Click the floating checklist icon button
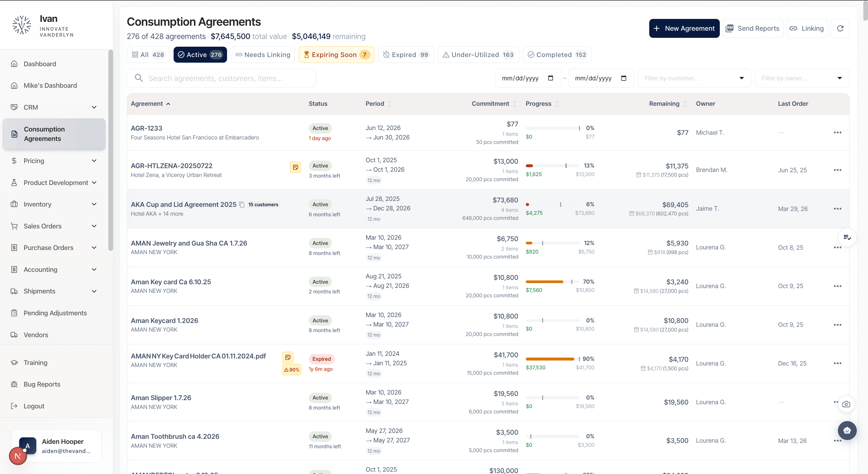This screenshot has width=868, height=474. 847,238
